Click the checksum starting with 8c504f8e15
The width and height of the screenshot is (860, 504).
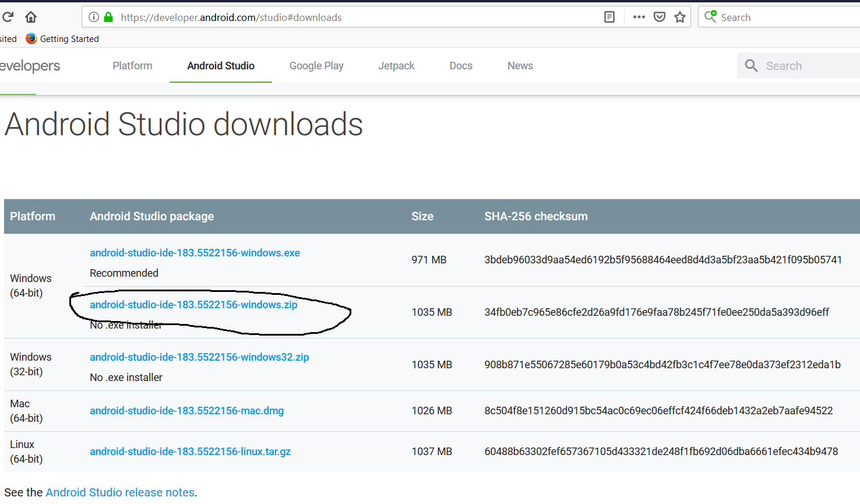[658, 411]
